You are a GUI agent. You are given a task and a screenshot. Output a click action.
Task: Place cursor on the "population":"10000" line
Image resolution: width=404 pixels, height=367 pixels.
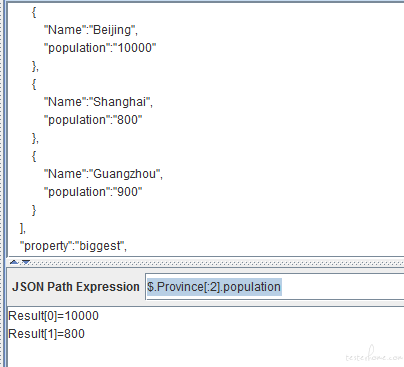(x=100, y=48)
